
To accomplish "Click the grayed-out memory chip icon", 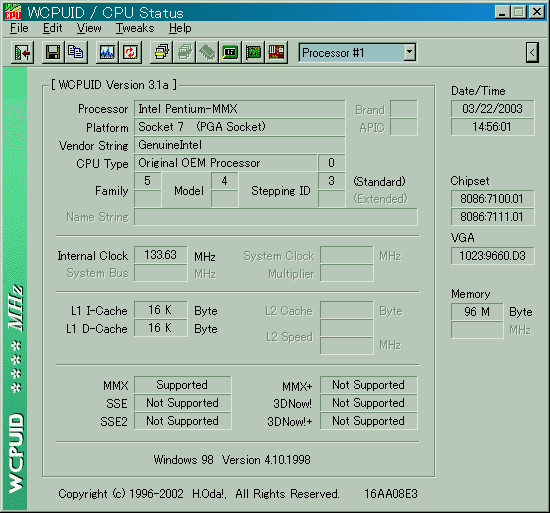I will pos(207,53).
